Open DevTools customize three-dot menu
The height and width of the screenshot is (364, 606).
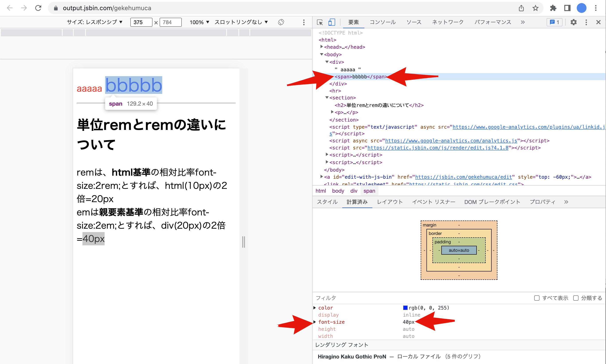(586, 22)
